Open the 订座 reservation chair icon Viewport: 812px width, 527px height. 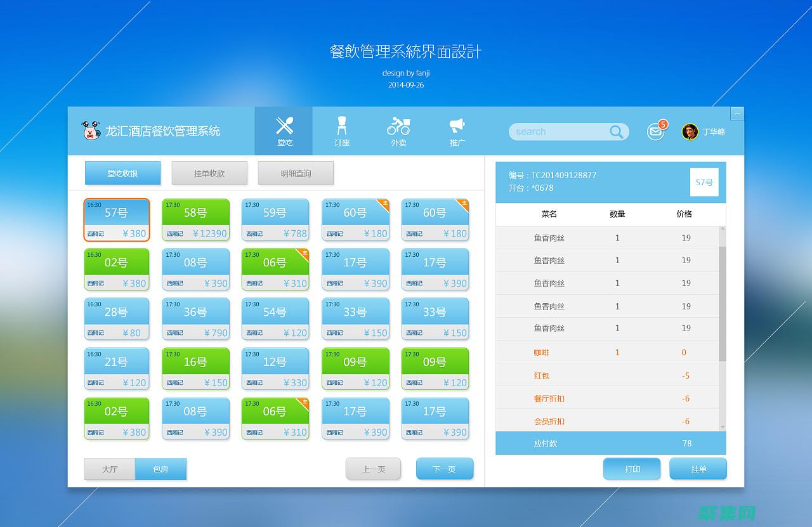pyautogui.click(x=341, y=126)
